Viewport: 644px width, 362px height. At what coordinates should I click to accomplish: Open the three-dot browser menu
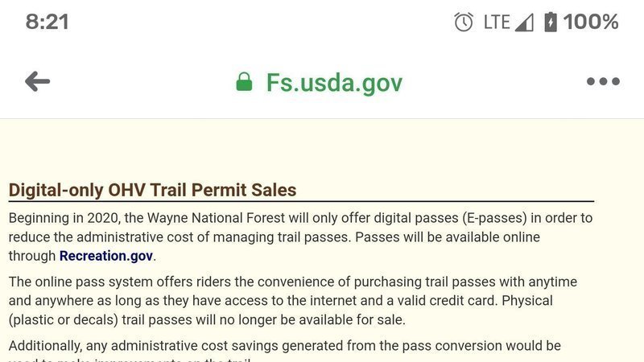pos(603,81)
